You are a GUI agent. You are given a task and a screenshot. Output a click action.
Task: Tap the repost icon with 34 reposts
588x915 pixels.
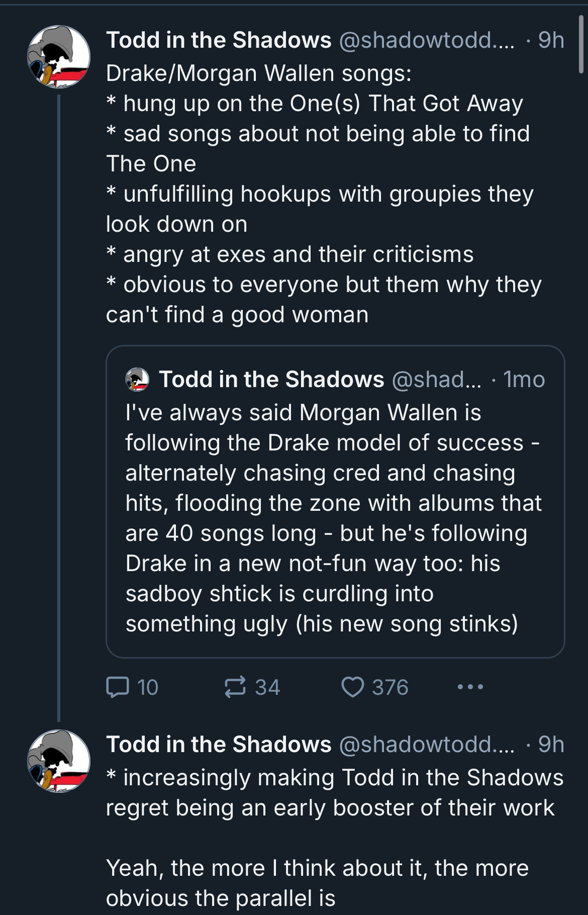click(235, 687)
